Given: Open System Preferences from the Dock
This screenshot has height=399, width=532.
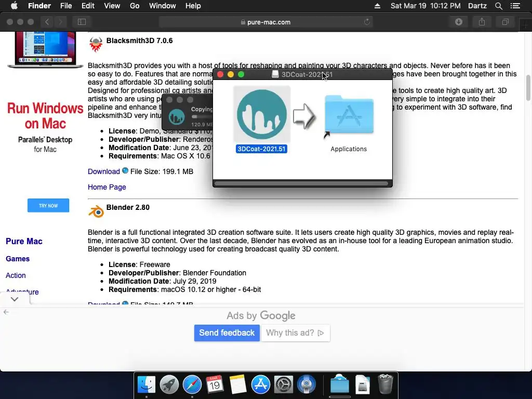Looking at the screenshot, I should [284, 385].
